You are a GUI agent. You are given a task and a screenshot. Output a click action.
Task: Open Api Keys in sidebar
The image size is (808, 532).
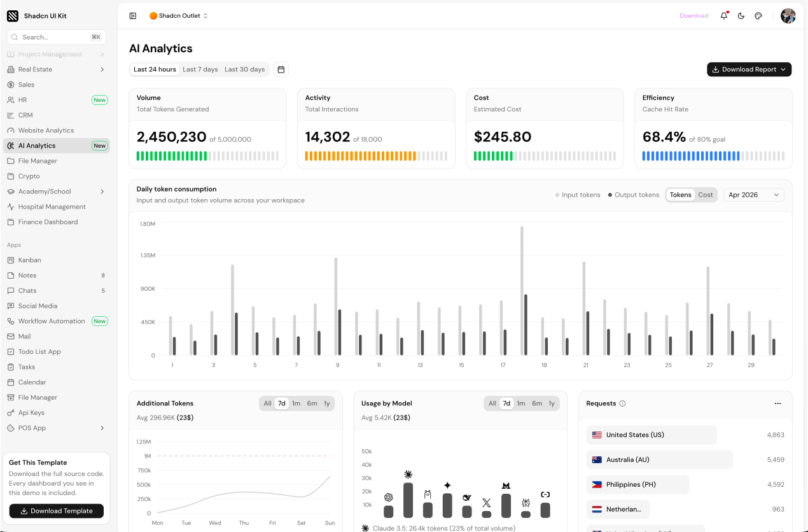click(57, 413)
